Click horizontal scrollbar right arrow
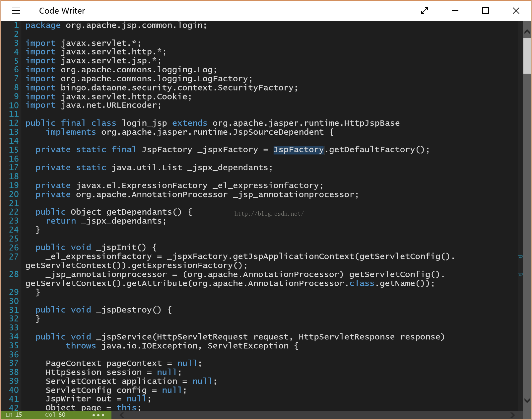532x420 pixels. click(513, 415)
